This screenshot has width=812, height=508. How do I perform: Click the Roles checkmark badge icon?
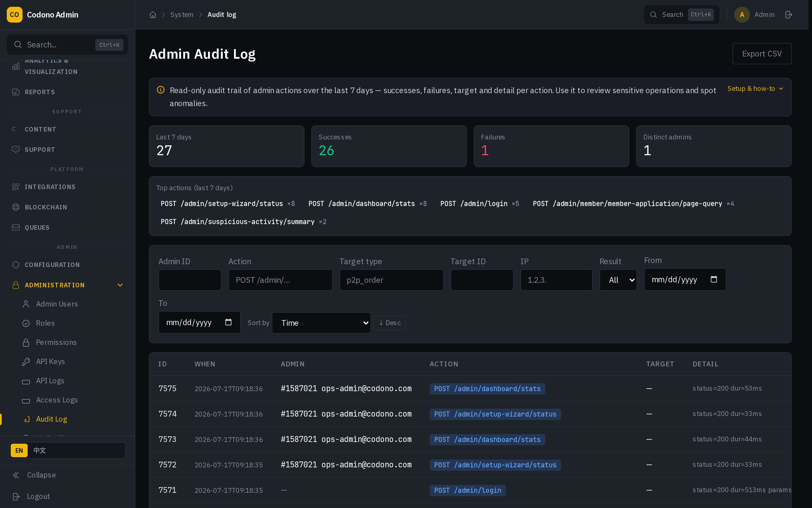[26, 323]
